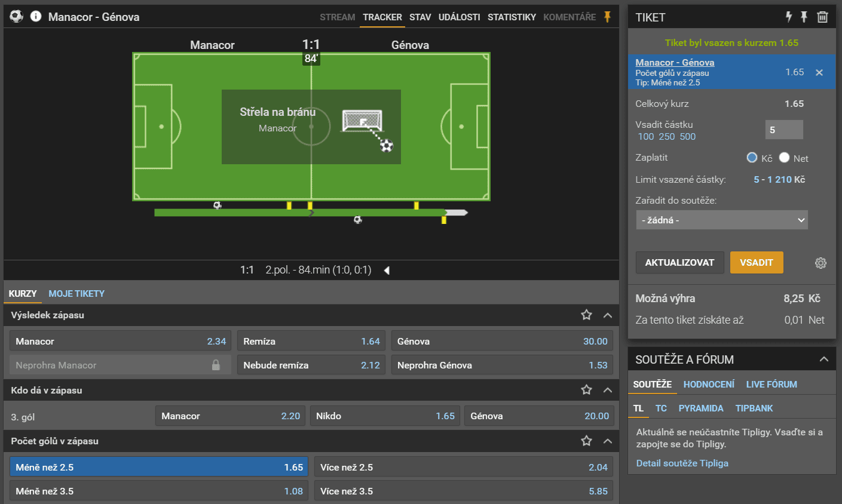The width and height of the screenshot is (842, 504).
Task: Click the lightning quick-bet icon in Tiket
Action: point(788,17)
